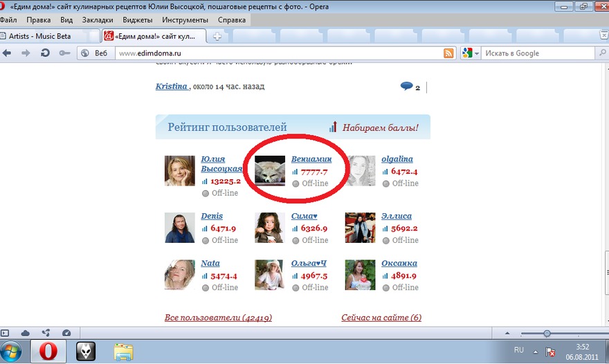This screenshot has width=609, height=364.
Task: Toggle the panel sidebar button in status bar
Action: coord(6,333)
